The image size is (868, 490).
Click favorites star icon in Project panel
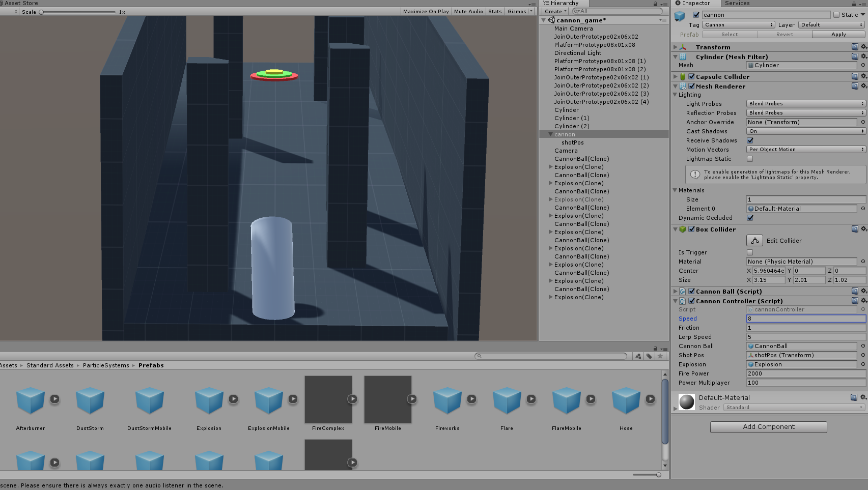[660, 356]
